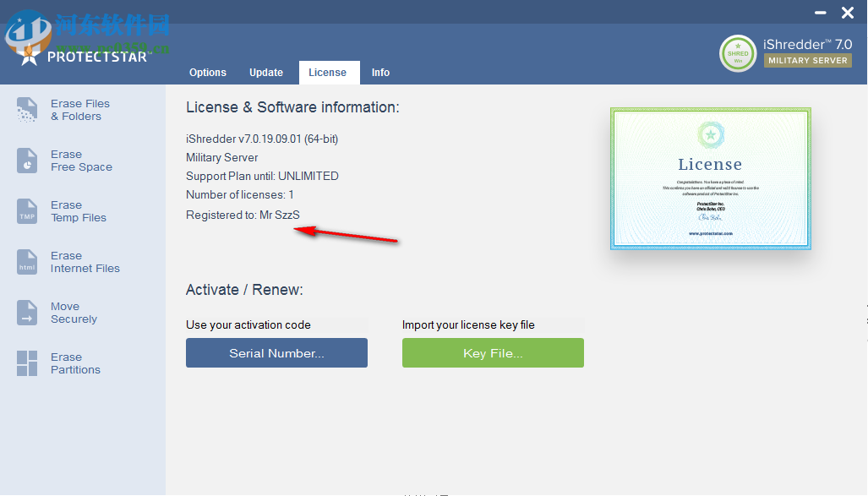Click "Erase Temp Files" sidebar label
Viewport: 868px width, 496px height.
[x=79, y=211]
